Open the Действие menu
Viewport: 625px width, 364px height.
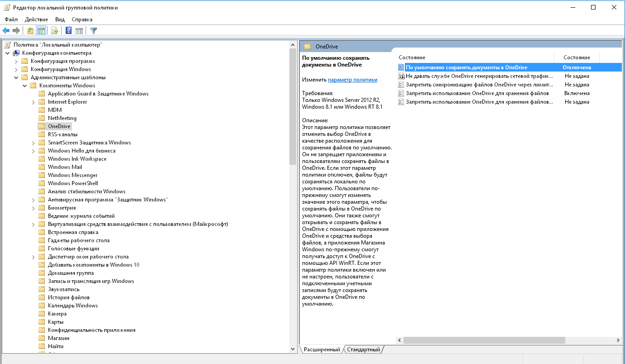click(x=37, y=19)
